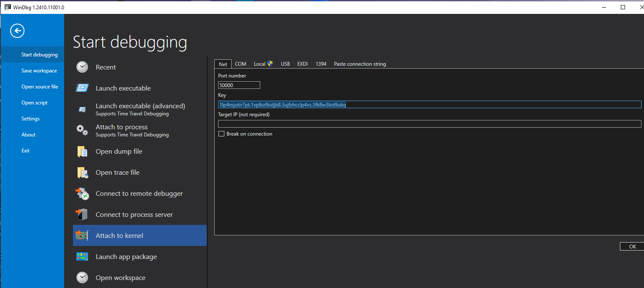Click the Attach to kernel card icon
Image resolution: width=644 pixels, height=288 pixels.
[82, 235]
